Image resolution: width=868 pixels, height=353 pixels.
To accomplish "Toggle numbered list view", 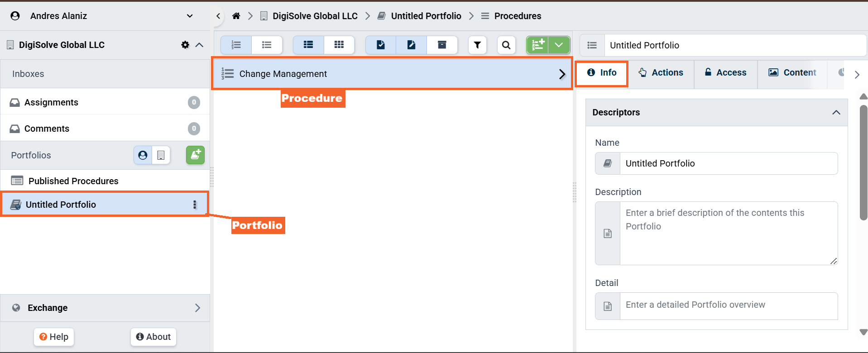I will (x=236, y=45).
